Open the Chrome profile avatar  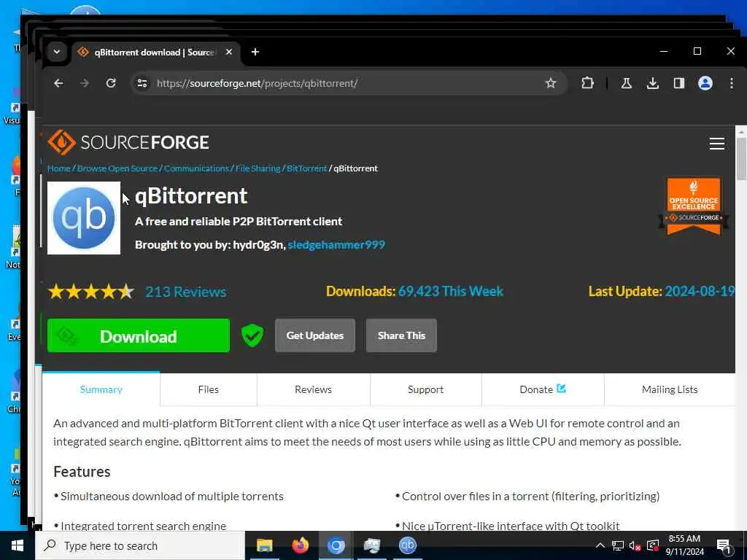click(x=705, y=83)
